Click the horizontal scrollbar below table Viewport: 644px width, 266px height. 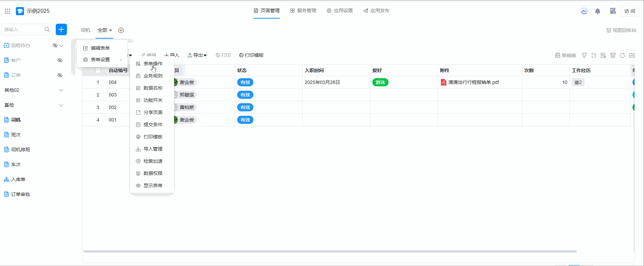coord(329,251)
